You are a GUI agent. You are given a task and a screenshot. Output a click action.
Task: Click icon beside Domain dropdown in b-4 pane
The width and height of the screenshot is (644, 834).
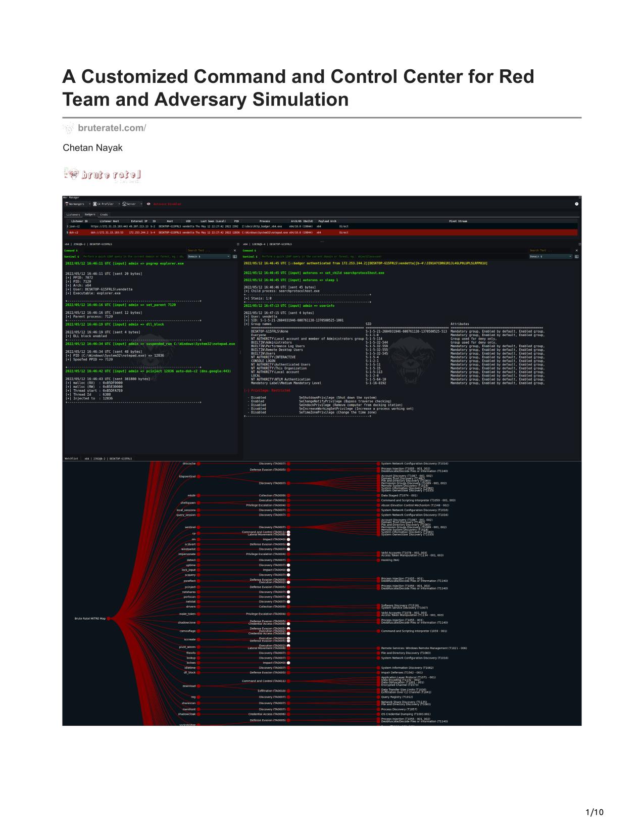(x=577, y=257)
